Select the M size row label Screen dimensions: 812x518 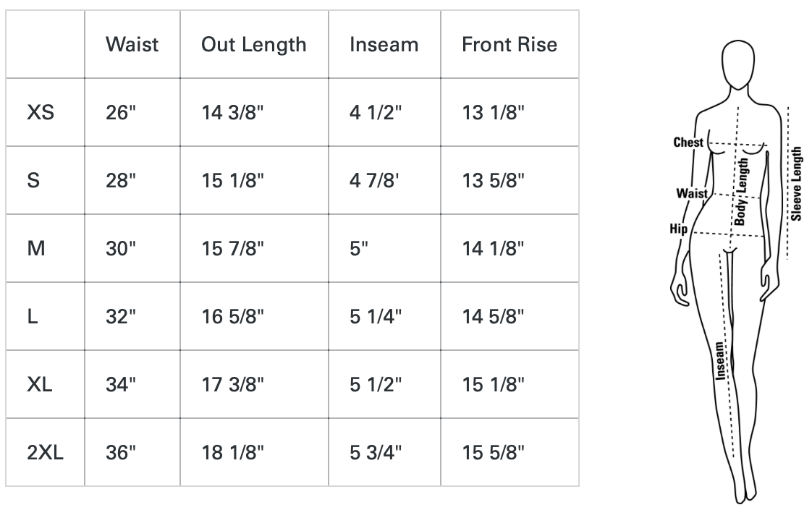coord(36,248)
